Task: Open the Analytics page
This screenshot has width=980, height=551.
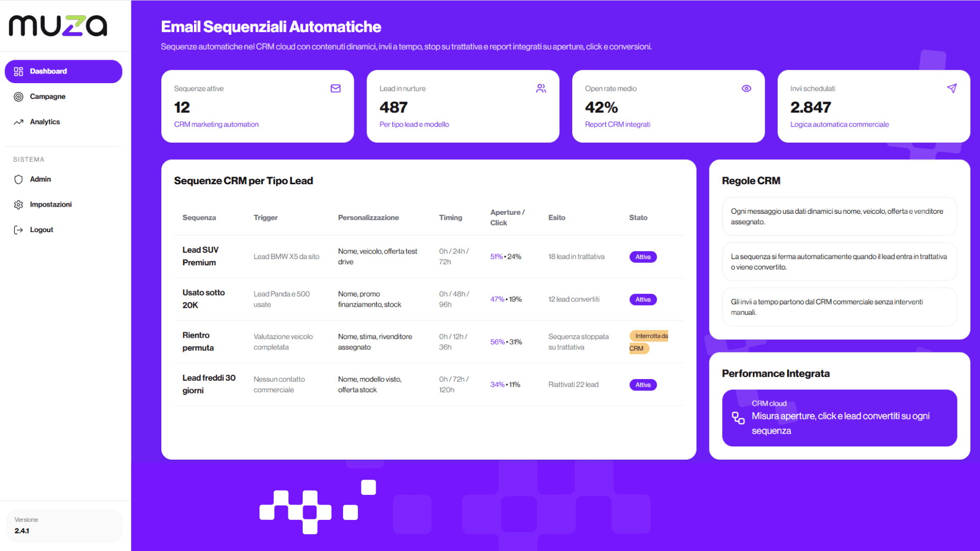Action: pos(63,122)
